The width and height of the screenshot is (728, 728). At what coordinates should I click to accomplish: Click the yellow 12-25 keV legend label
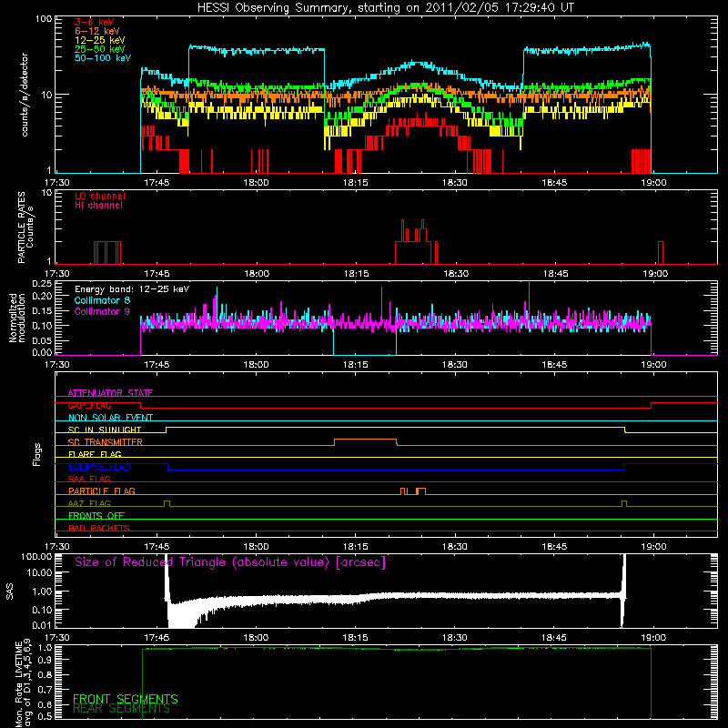pyautogui.click(x=100, y=40)
